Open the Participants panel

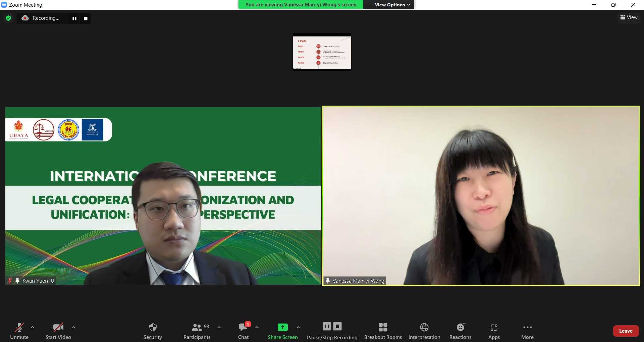click(197, 331)
